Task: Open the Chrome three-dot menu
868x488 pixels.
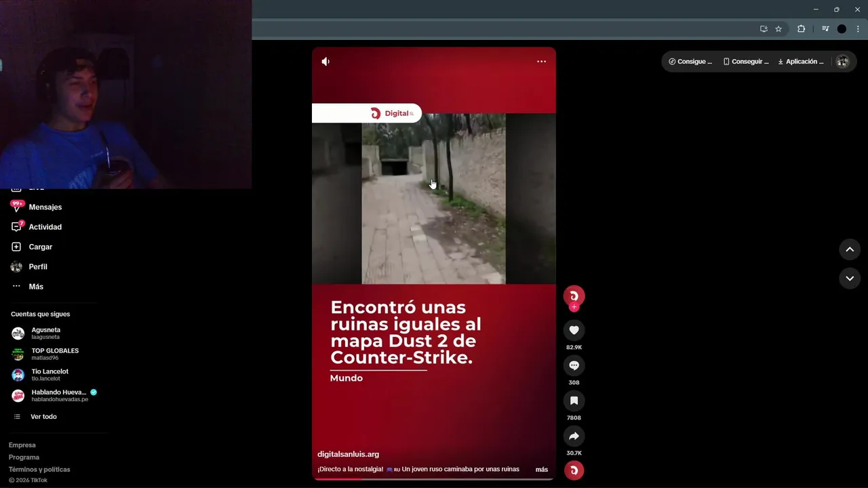Action: tap(858, 29)
